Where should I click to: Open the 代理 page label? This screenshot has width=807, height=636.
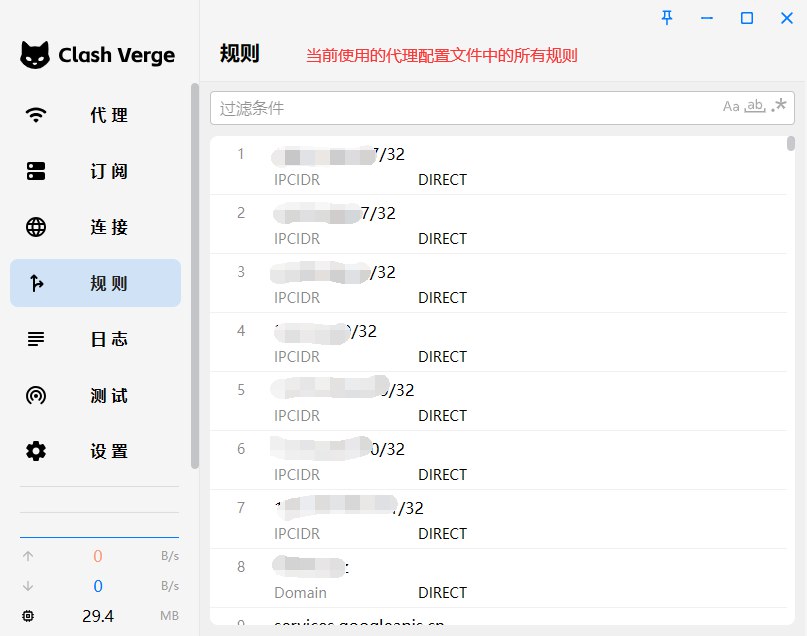tap(109, 115)
